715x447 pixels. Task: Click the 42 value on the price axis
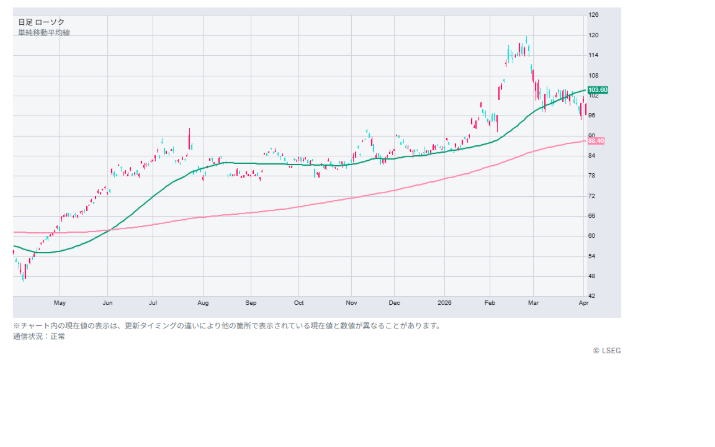click(x=592, y=296)
